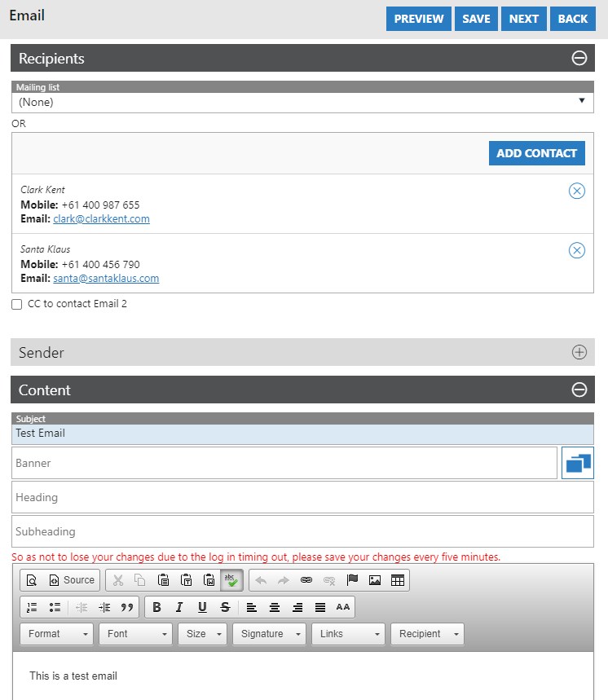Expand the Sender section
Image resolution: width=608 pixels, height=700 pixels.
pyautogui.click(x=579, y=352)
